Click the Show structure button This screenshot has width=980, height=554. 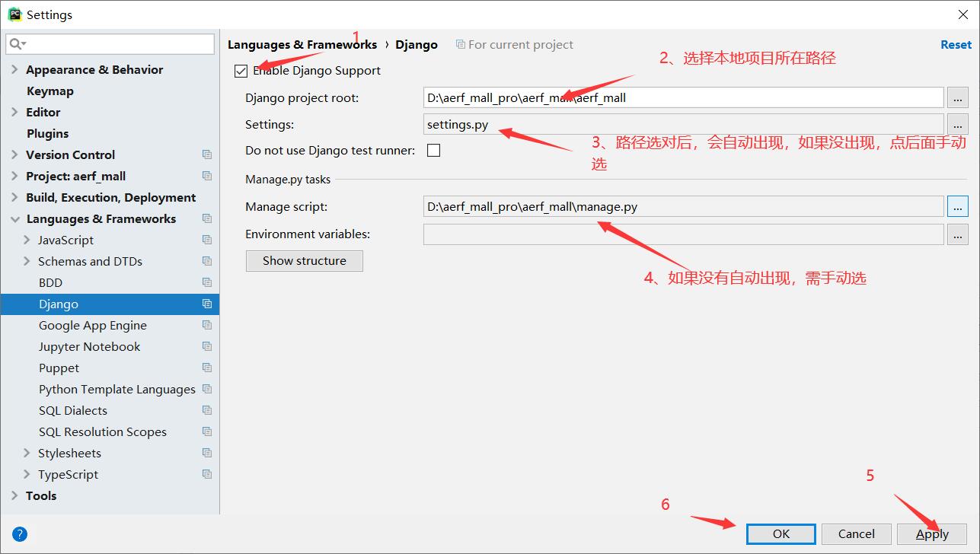[305, 260]
